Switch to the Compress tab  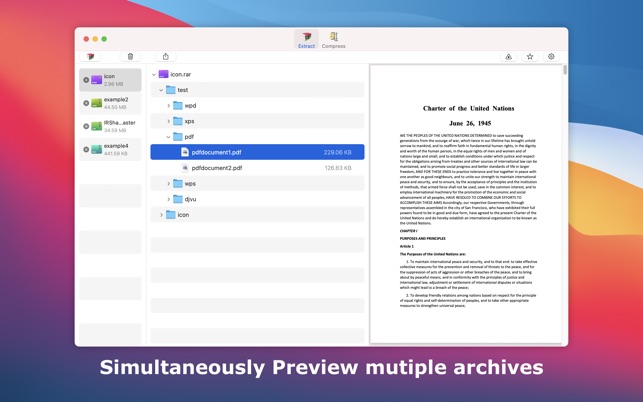point(333,40)
